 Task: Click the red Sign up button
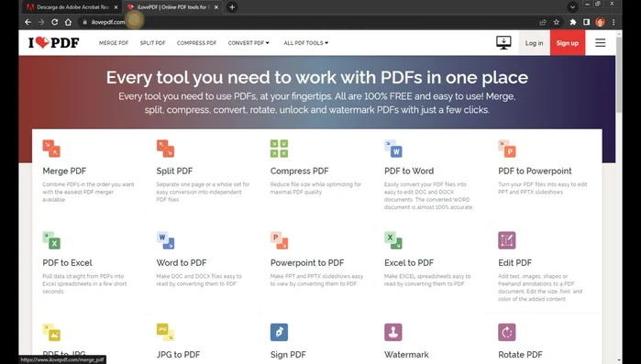pos(568,43)
